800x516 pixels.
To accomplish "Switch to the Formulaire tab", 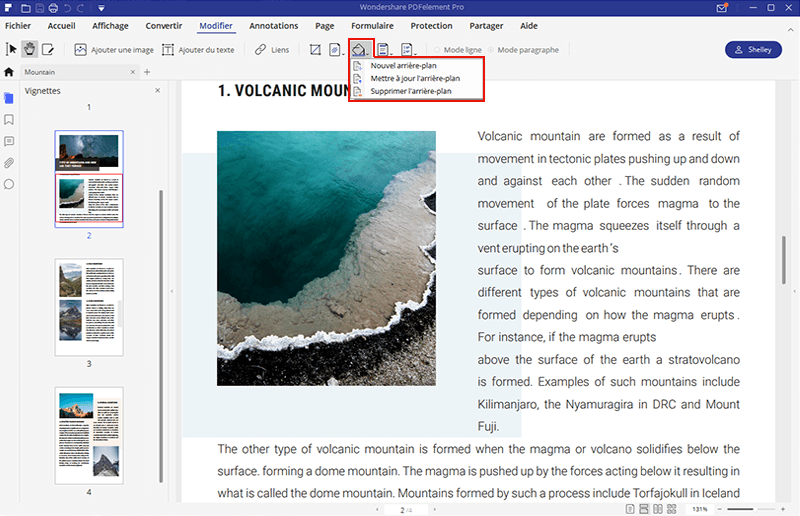I will coord(372,26).
